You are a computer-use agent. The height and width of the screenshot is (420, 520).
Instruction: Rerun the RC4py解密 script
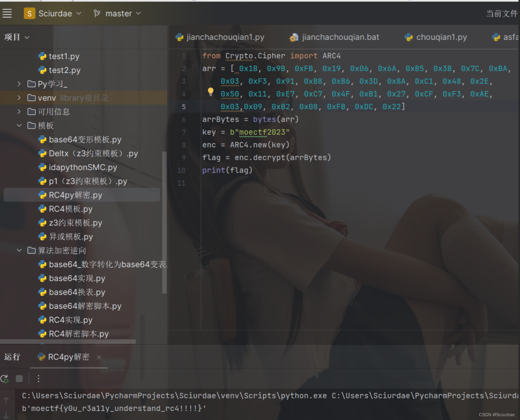tap(4, 379)
